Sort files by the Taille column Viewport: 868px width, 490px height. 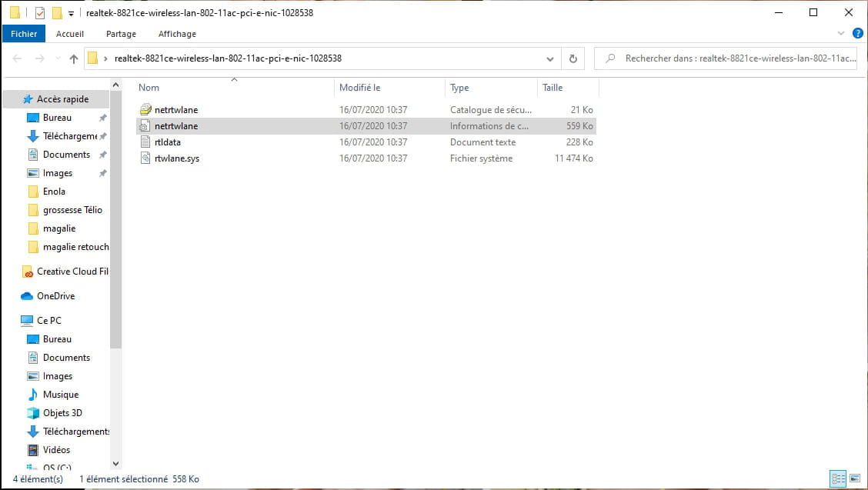tap(553, 88)
